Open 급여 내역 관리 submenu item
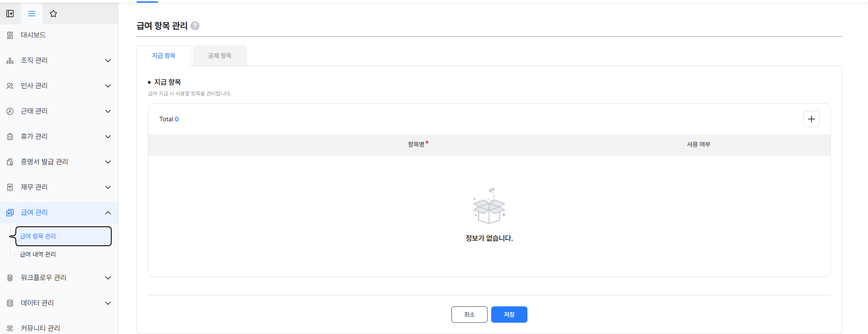 click(x=38, y=254)
